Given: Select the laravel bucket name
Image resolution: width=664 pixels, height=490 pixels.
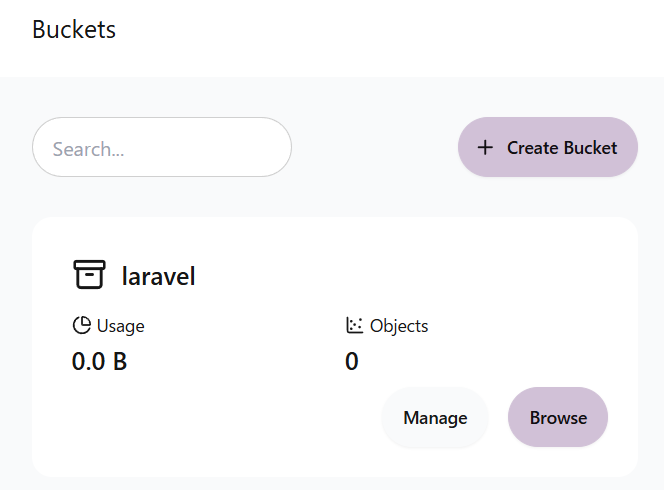Looking at the screenshot, I should [158, 276].
